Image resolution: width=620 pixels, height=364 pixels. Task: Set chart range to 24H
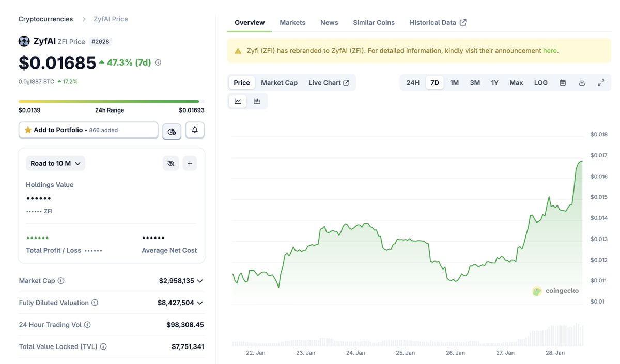(413, 83)
